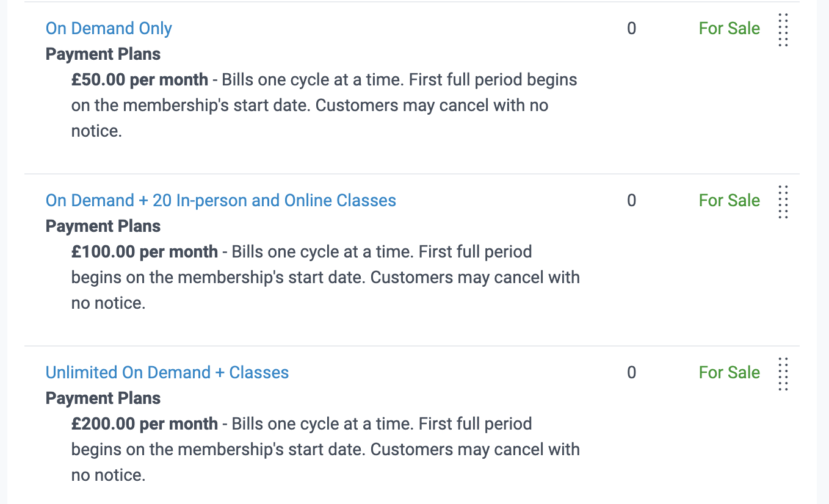Select the £200.00 per month payment plan
Screen dimensions: 829x504
pos(145,423)
